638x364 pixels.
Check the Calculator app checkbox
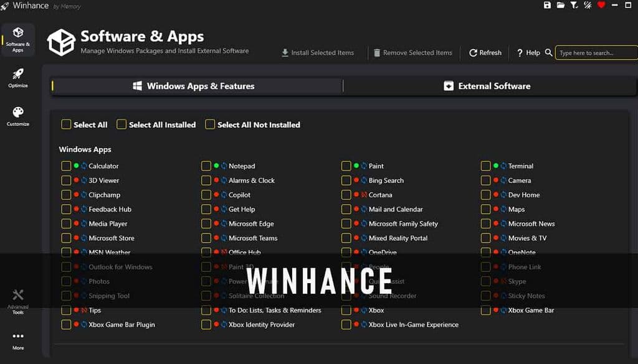pos(66,166)
